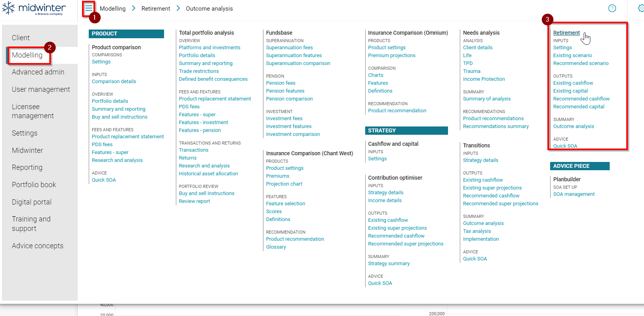Open Investment fees link
Viewport: 644px width, 316px height.
(x=284, y=119)
